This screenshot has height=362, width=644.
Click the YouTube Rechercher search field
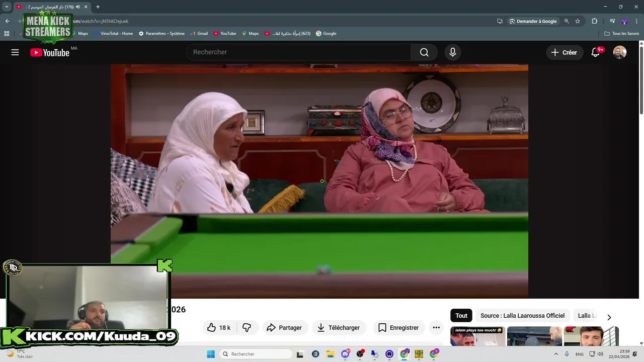coord(299,52)
